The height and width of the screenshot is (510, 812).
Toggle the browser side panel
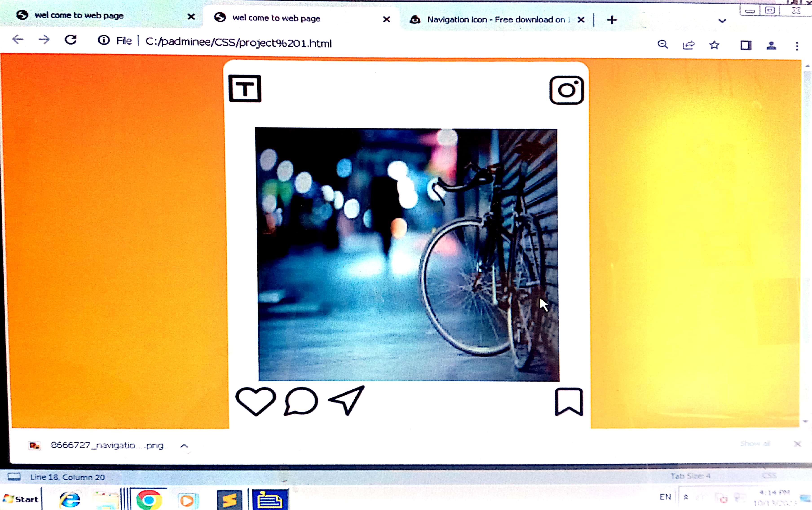coord(746,45)
